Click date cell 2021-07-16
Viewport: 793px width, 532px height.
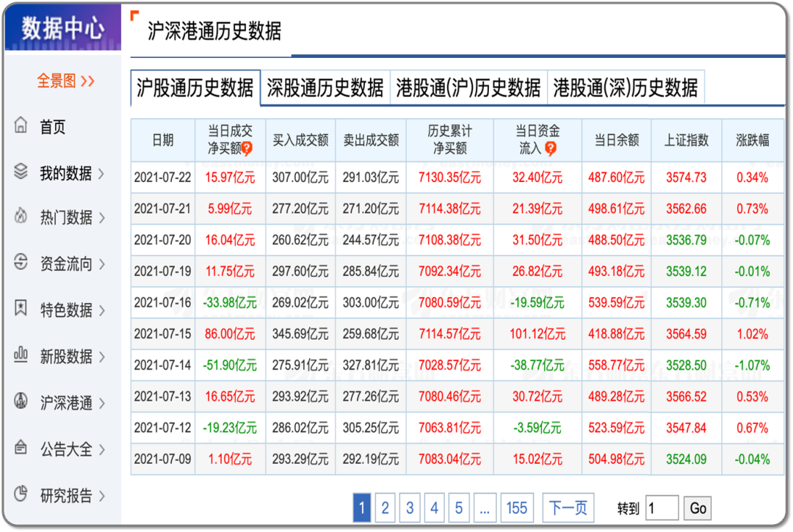(x=163, y=302)
